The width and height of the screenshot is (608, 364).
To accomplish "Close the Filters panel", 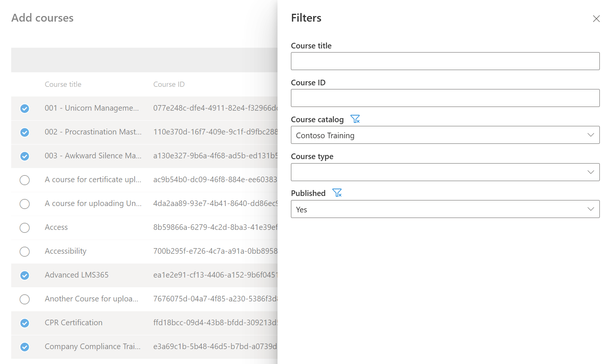I will click(596, 19).
